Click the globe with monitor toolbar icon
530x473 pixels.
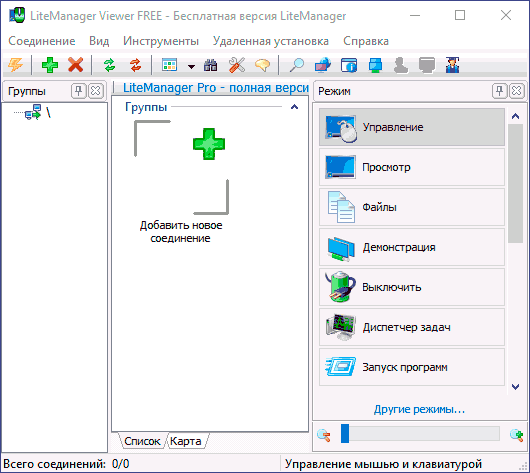coord(323,65)
